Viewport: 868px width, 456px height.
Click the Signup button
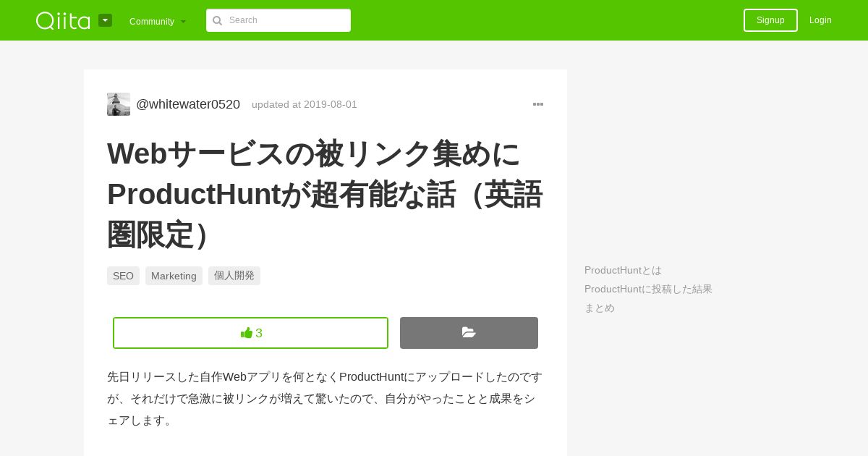click(x=770, y=20)
